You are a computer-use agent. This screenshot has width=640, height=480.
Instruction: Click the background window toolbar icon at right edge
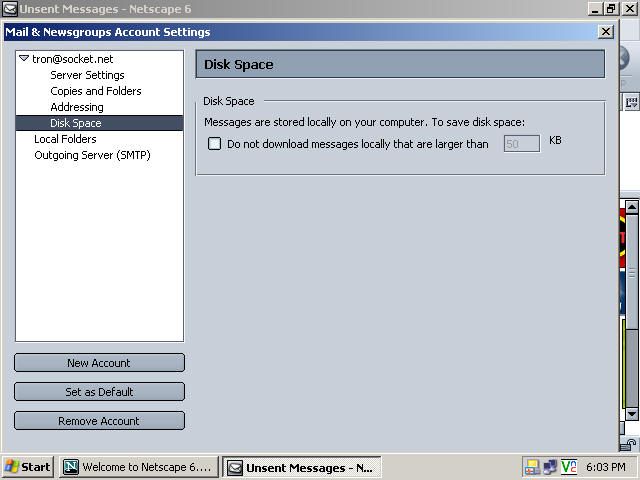pyautogui.click(x=631, y=102)
